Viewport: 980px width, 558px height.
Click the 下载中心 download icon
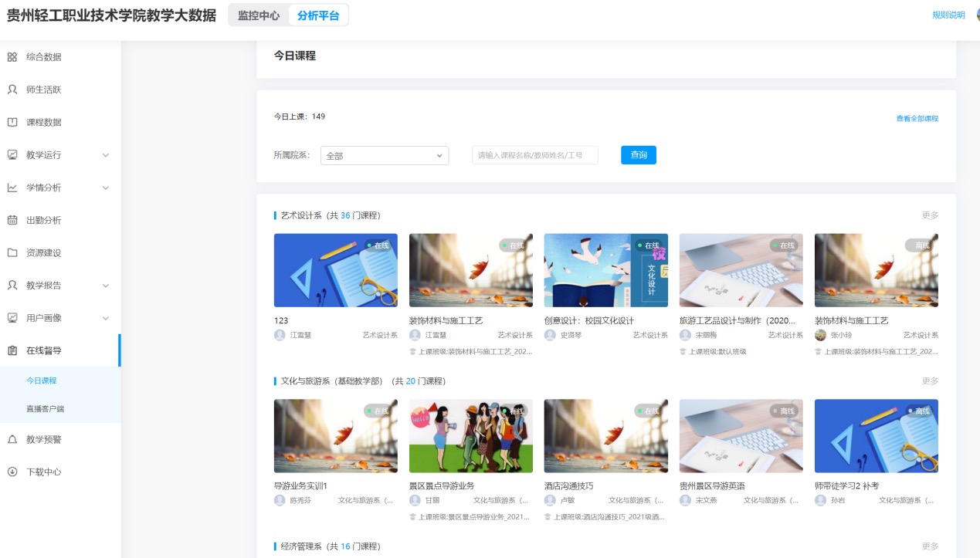12,472
